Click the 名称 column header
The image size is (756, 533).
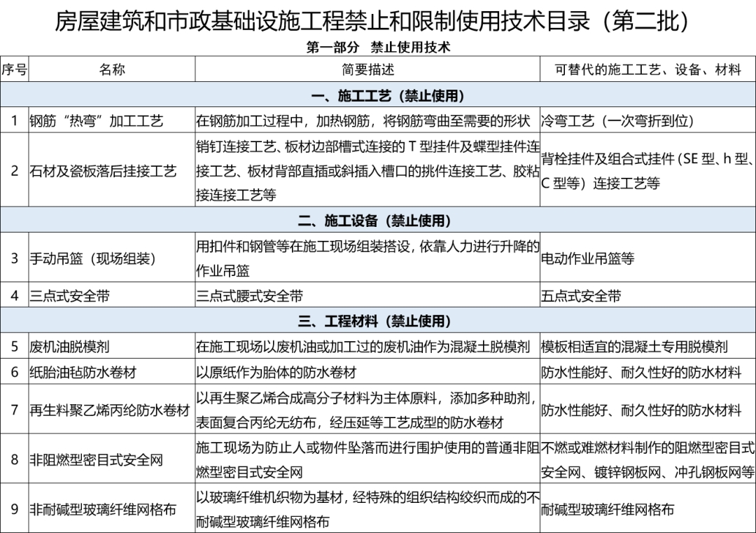click(112, 69)
